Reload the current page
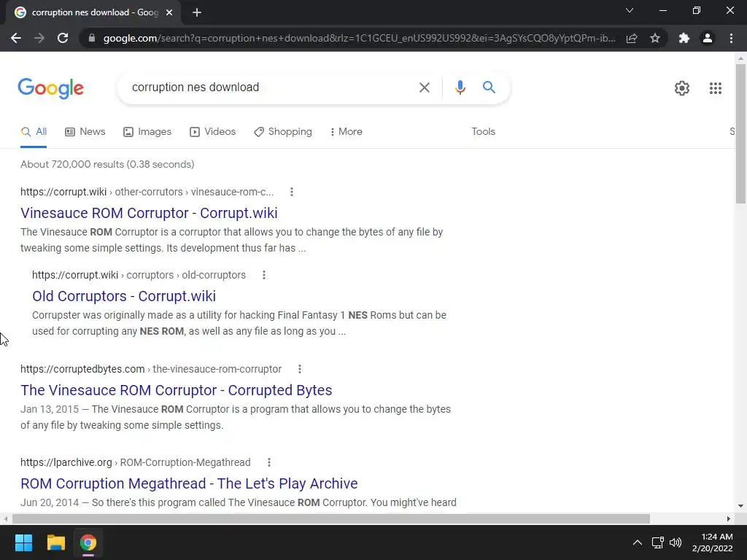The height and width of the screenshot is (560, 747). 63,38
